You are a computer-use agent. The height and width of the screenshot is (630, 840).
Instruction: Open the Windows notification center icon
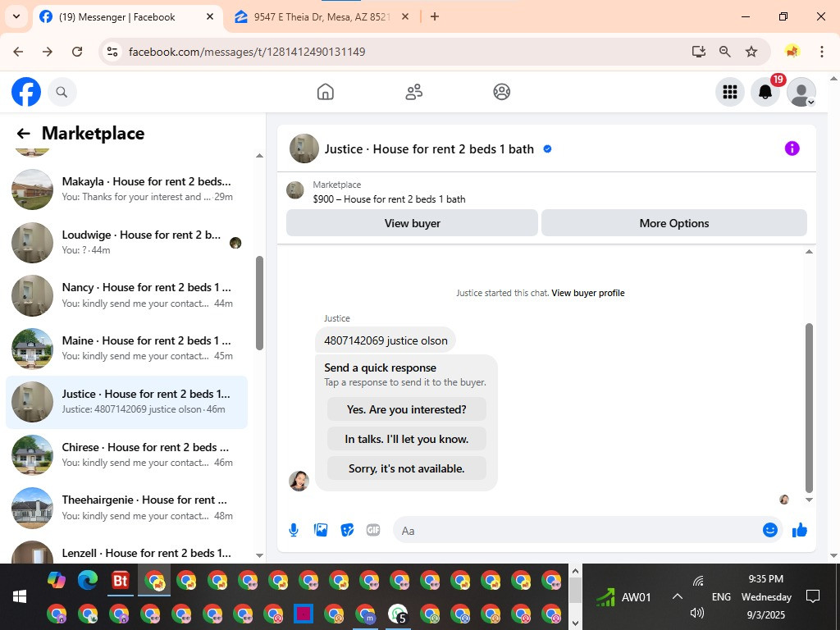(813, 596)
